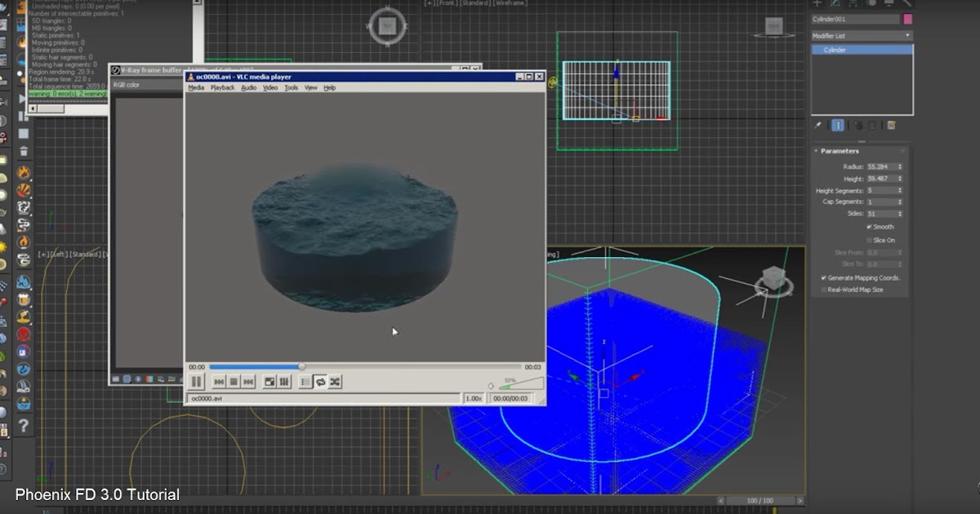The width and height of the screenshot is (980, 514).
Task: Toggle VLC fullscreen mode icon
Action: coord(269,381)
